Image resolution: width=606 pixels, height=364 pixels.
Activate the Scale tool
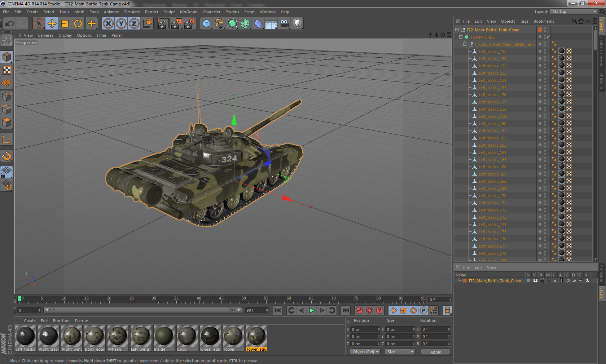tap(65, 24)
